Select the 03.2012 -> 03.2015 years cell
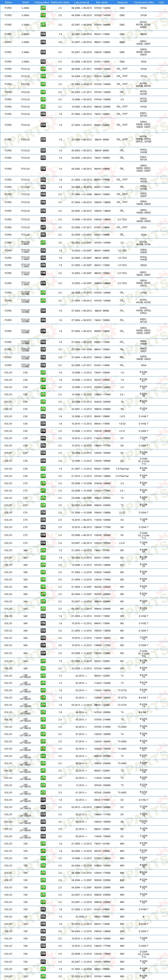Image resolution: width=168 pixels, height=980 pixels. point(81,807)
